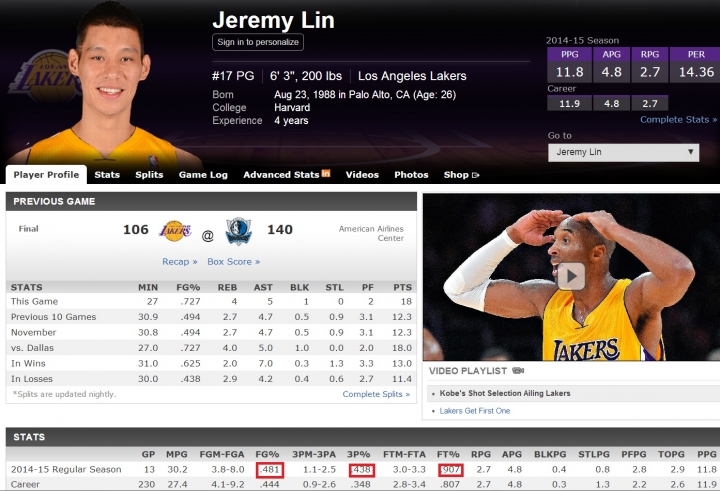The height and width of the screenshot is (491, 720).
Task: Open the Recap link
Action: point(180,261)
